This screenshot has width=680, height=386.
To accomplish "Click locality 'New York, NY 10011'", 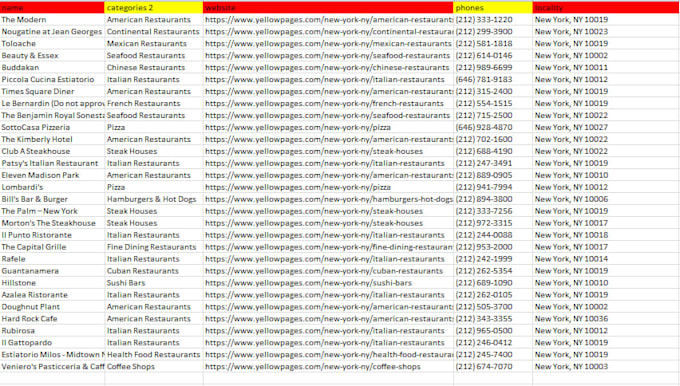I will click(x=606, y=67).
